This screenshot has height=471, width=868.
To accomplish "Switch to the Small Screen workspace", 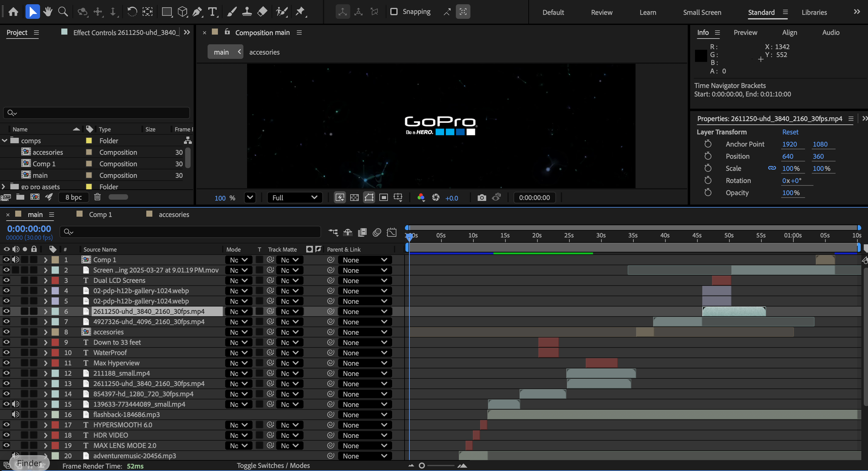I will 702,12.
